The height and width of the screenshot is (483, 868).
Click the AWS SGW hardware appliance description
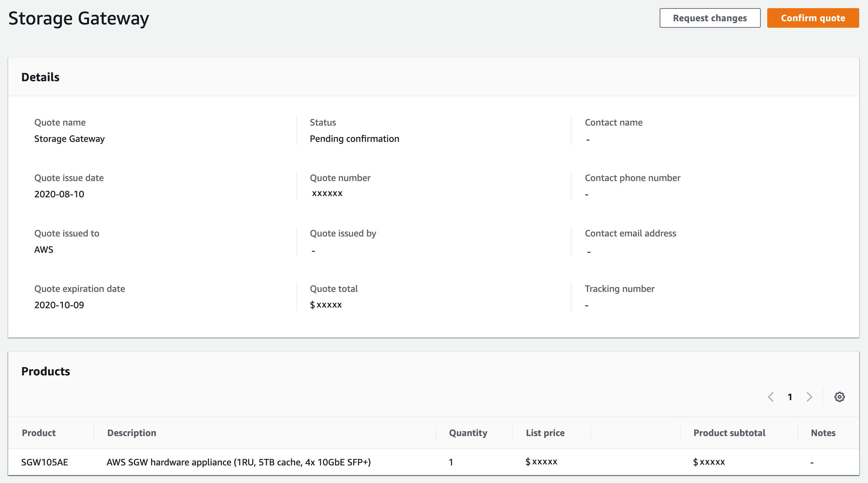pos(239,462)
